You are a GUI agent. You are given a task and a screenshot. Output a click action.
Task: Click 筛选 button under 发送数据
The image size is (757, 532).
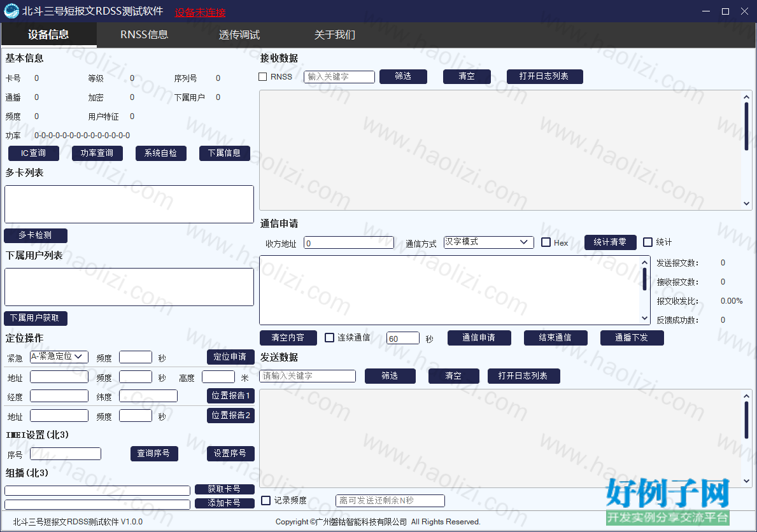point(390,376)
